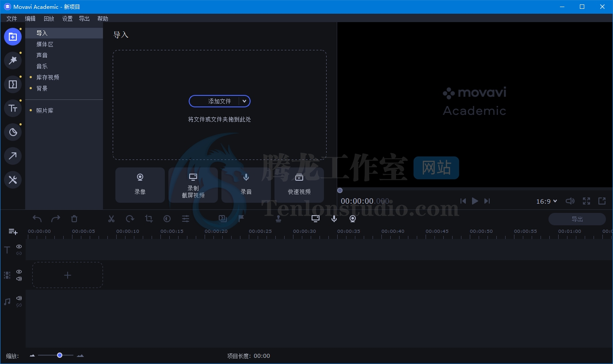Open the arrow Callouts panel icon
The width and height of the screenshot is (613, 364).
pos(13,156)
